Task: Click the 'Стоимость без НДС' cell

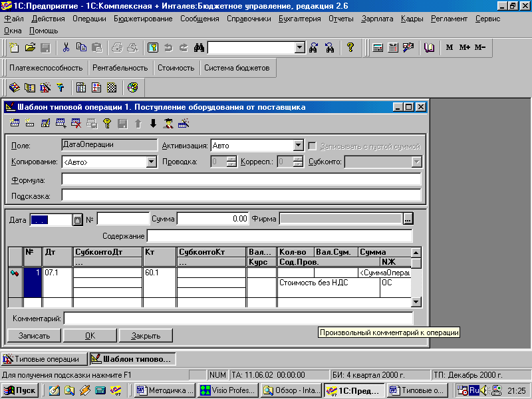Action: 329,287
